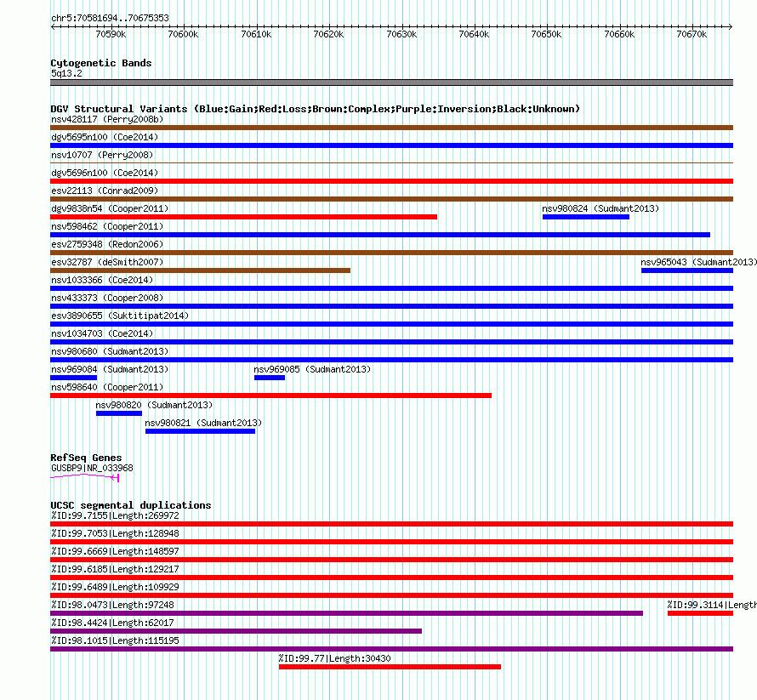Select the gray 5q13.2 cytoband bar
The height and width of the screenshot is (700, 757).
tap(391, 83)
